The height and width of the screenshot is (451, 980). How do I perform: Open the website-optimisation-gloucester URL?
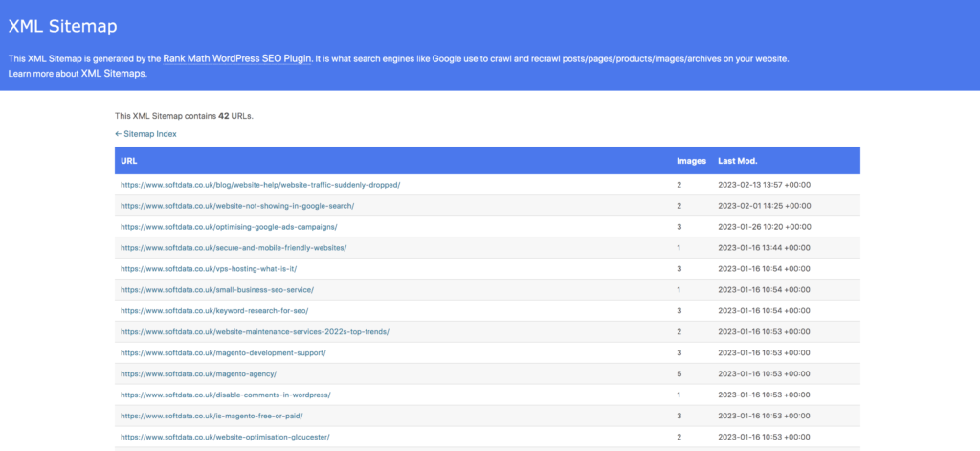(x=225, y=437)
